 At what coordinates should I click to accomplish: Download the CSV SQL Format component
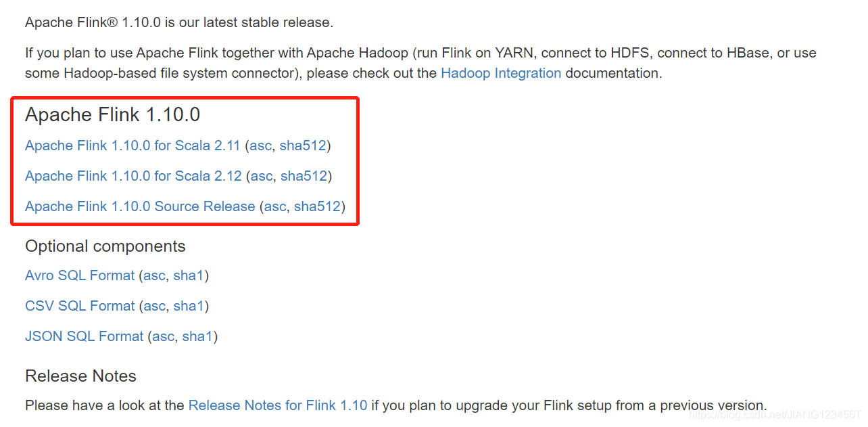coord(79,306)
